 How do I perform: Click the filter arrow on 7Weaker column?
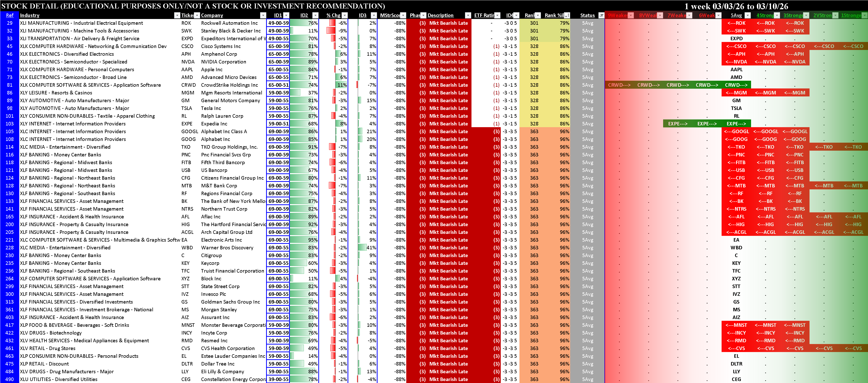tap(689, 15)
